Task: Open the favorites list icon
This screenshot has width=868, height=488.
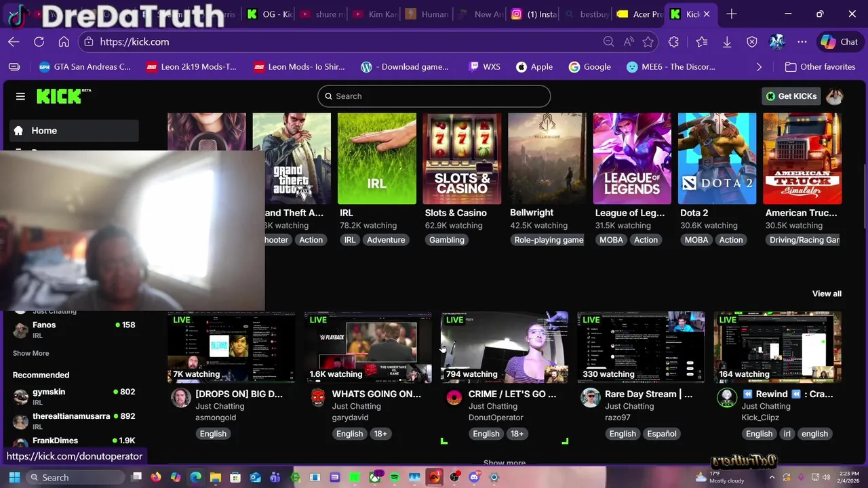Action: (701, 42)
